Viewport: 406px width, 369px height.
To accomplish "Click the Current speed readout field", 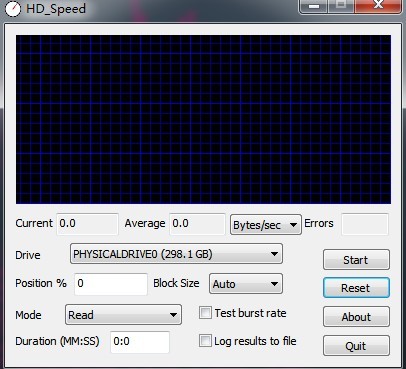I will click(87, 224).
